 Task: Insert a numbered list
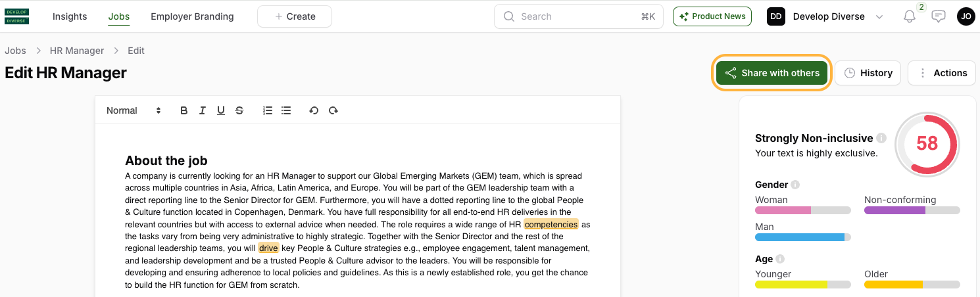pos(268,110)
